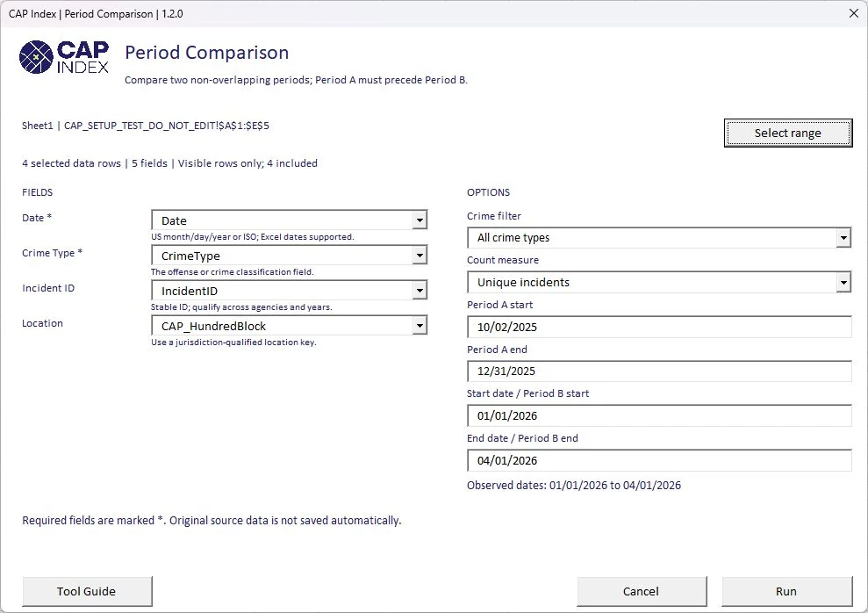Expand the Incident ID dropdown arrow
The image size is (868, 613).
pyautogui.click(x=420, y=291)
